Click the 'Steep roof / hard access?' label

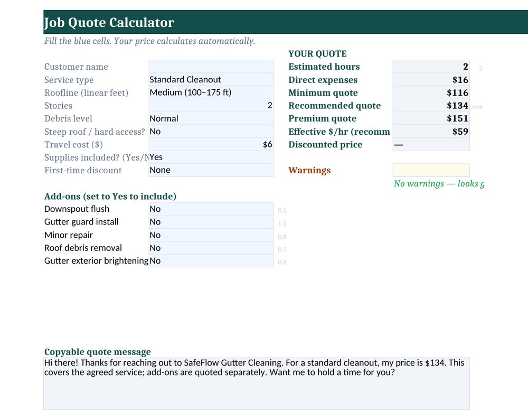pos(95,132)
